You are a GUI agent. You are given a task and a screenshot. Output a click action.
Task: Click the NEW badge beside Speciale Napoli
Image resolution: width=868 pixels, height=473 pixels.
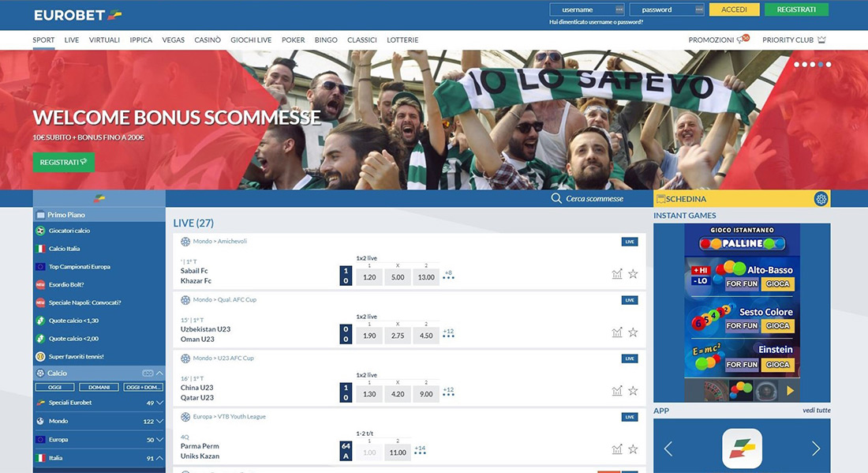(x=40, y=302)
